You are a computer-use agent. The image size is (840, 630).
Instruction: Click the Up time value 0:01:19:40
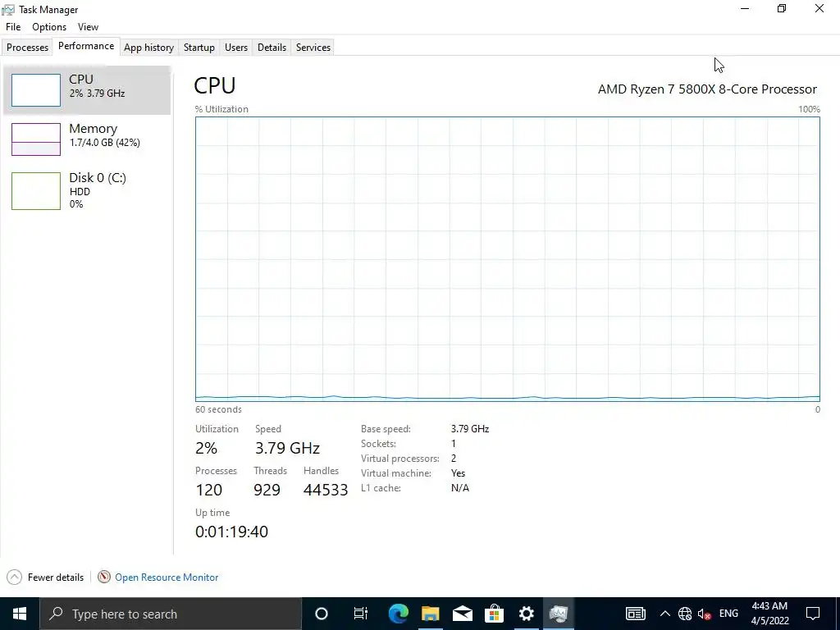(231, 532)
